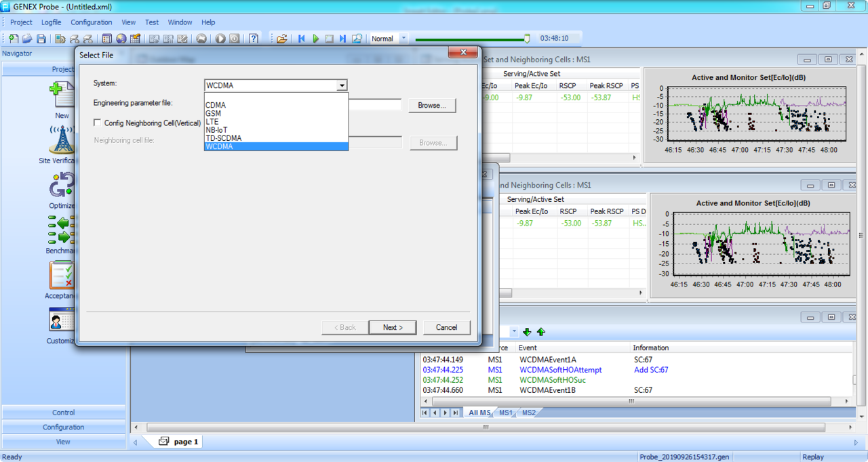The width and height of the screenshot is (868, 462).
Task: Close the Select File dialog
Action: (462, 53)
